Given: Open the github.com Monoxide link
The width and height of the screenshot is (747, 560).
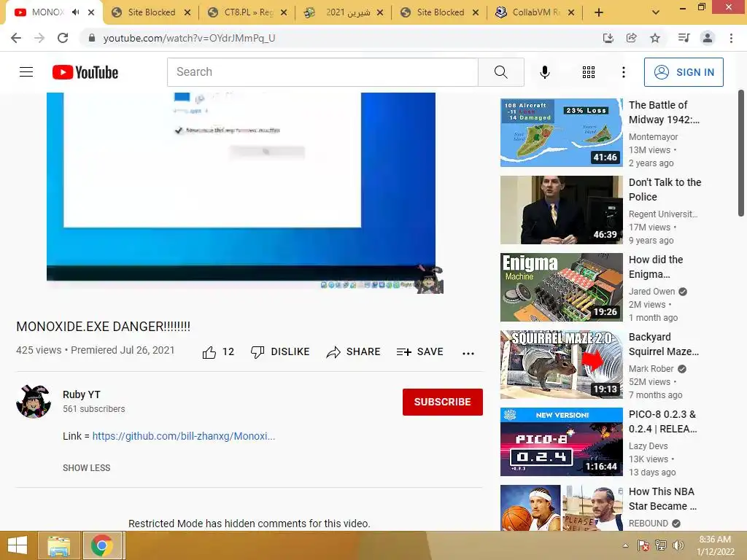Looking at the screenshot, I should (x=183, y=436).
